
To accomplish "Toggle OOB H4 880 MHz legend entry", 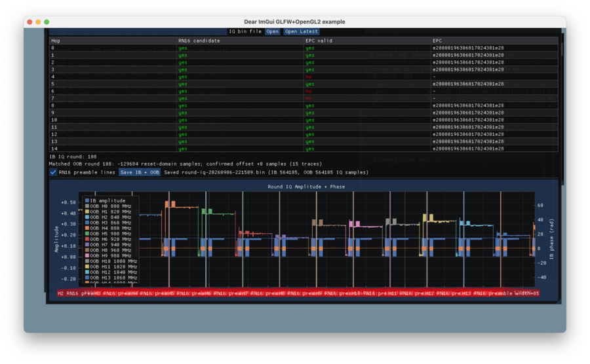I will click(x=108, y=228).
